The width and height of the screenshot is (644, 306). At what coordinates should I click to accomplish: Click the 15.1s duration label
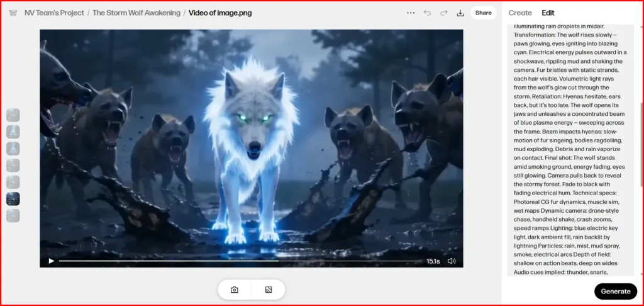tap(433, 261)
